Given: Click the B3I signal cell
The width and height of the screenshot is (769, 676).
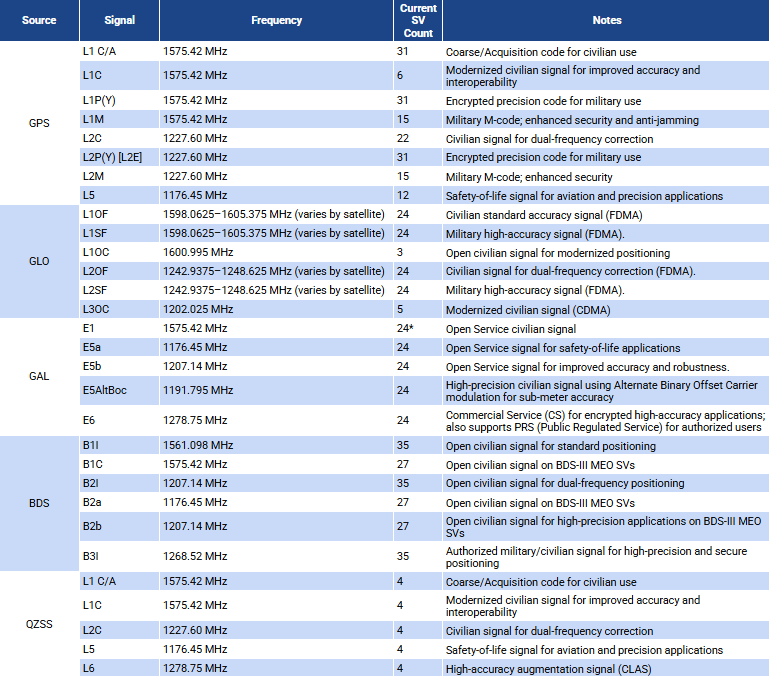Looking at the screenshot, I should pyautogui.click(x=119, y=556).
